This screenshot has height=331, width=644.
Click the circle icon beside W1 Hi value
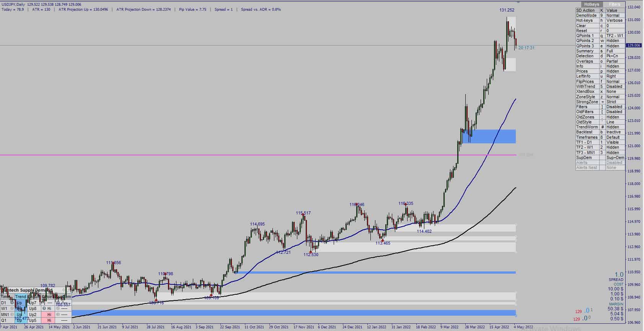(44, 308)
